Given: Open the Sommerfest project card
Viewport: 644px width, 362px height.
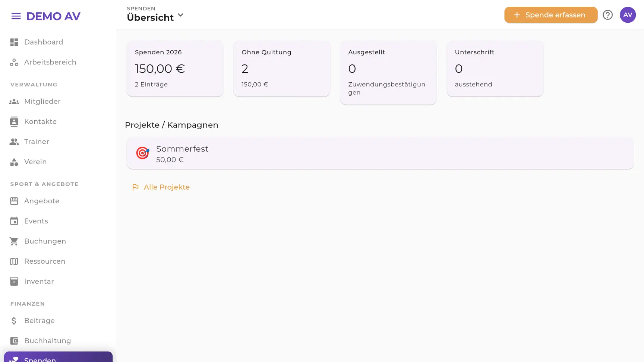Looking at the screenshot, I should pos(380,153).
